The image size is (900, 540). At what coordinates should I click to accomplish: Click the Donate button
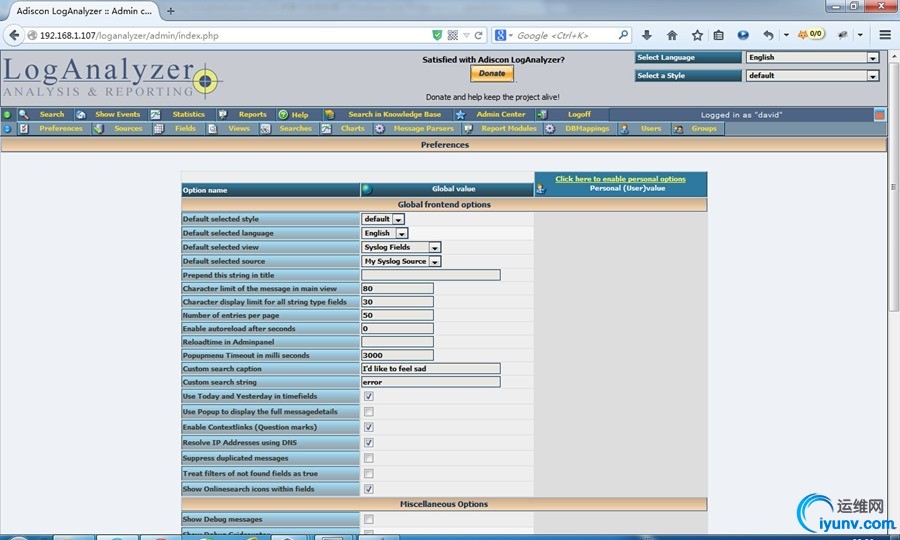pyautogui.click(x=492, y=73)
